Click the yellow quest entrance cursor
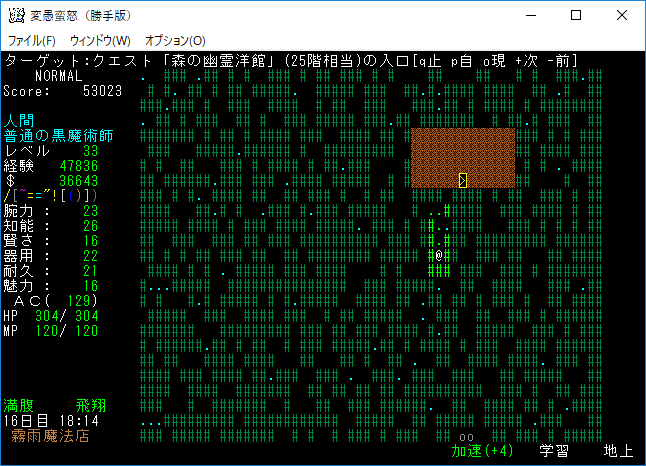The image size is (646, 466). coord(463,180)
